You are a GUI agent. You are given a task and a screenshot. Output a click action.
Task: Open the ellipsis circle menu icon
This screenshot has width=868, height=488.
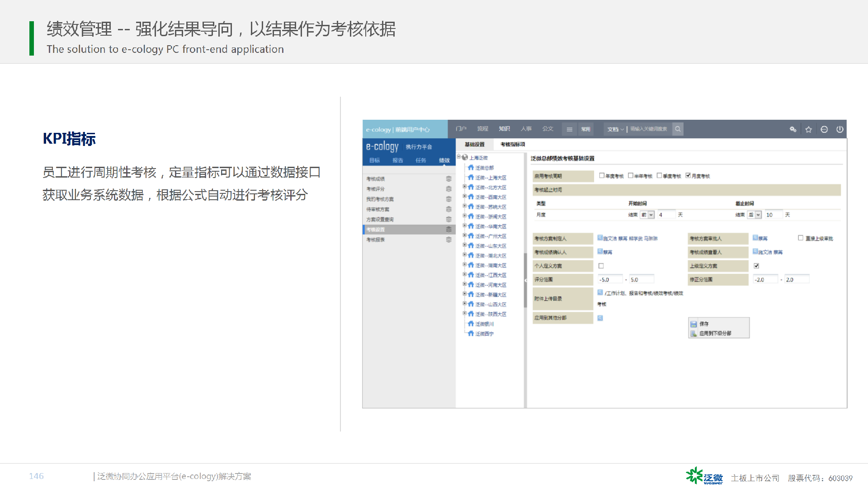click(x=824, y=129)
